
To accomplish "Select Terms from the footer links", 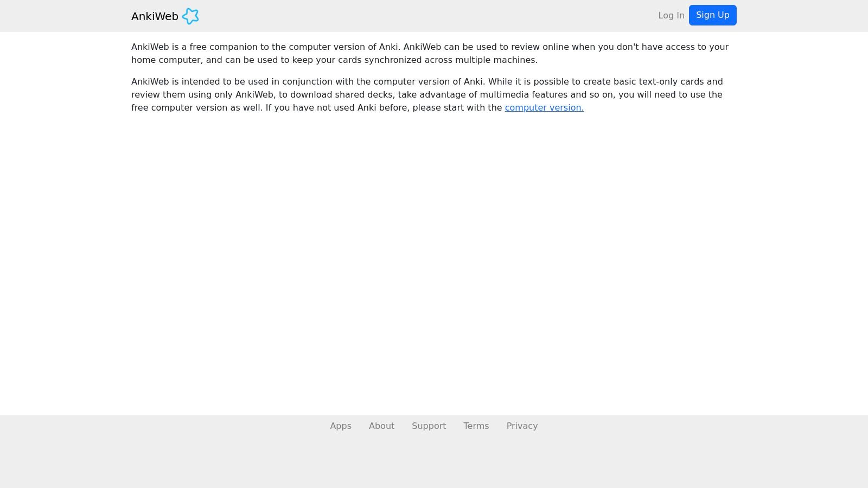I will 476,426.
